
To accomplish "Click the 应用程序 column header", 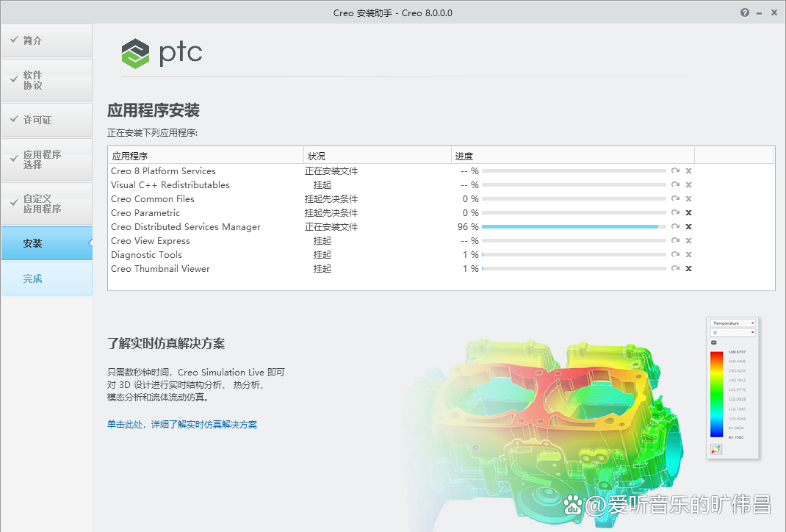I will (x=206, y=156).
